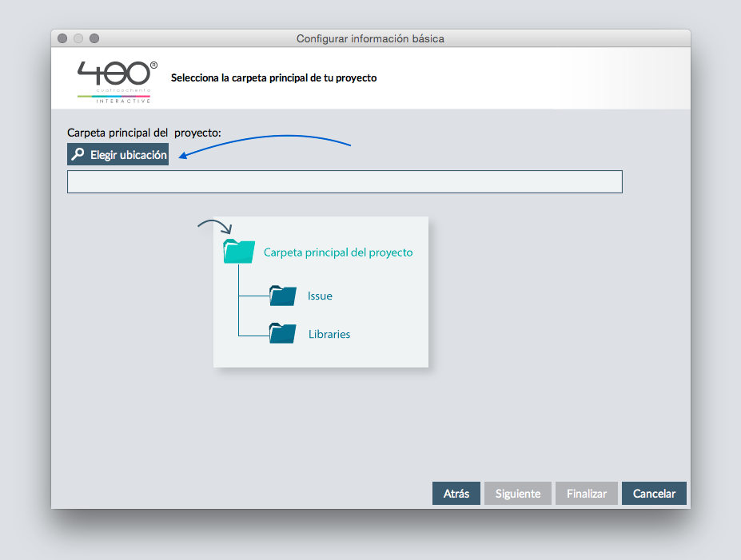Click the magnifier icon on Elegir ubicación
741x560 pixels.
click(x=78, y=155)
